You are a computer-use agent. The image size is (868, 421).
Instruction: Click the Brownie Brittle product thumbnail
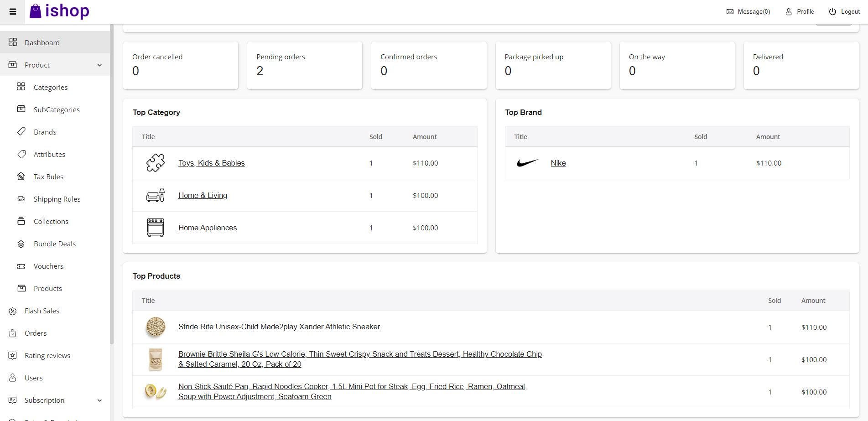[156, 359]
